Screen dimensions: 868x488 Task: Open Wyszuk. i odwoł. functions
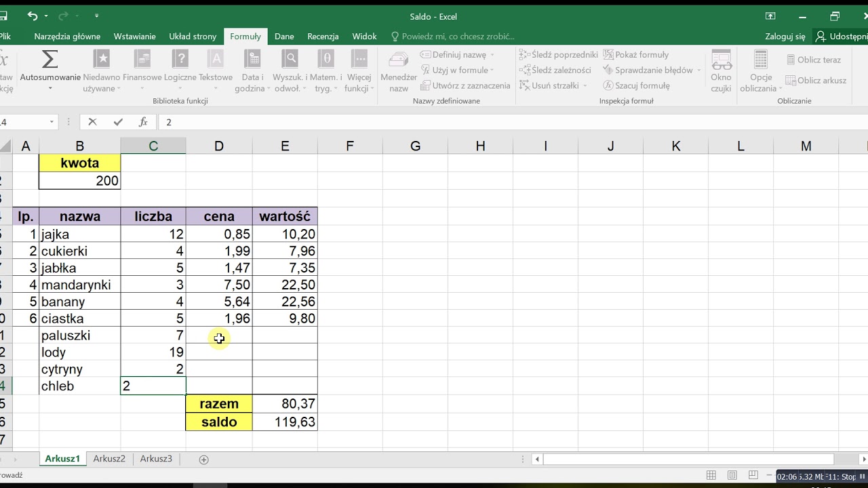[x=290, y=71]
